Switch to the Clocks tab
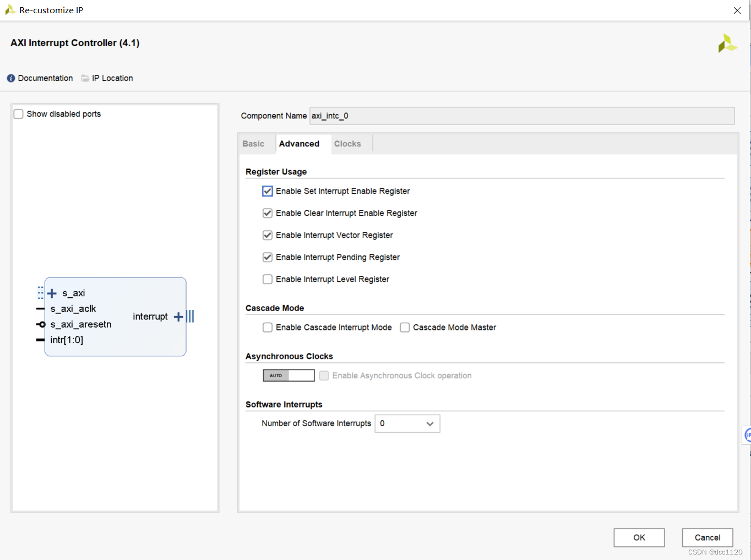Screen dimensions: 751x560 tap(347, 144)
